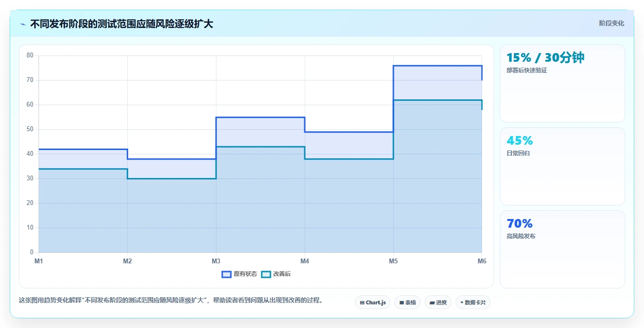Click the 70 y-axis value

click(30, 80)
